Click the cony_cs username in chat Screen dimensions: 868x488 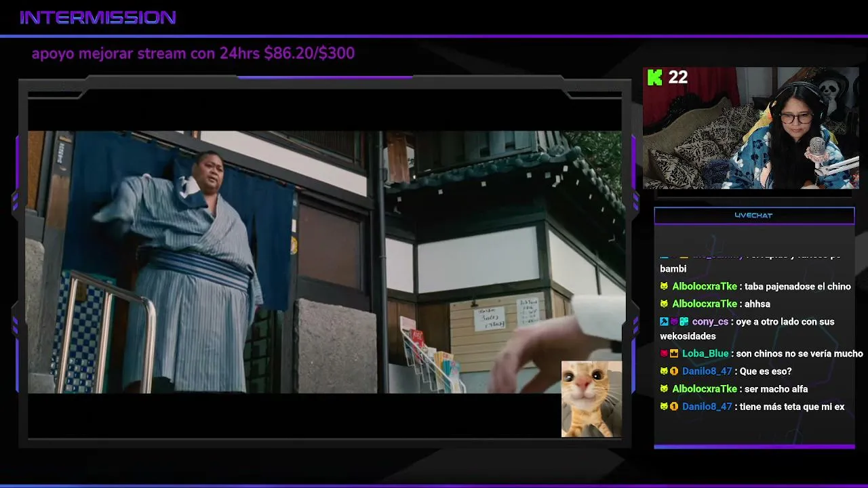[710, 322]
